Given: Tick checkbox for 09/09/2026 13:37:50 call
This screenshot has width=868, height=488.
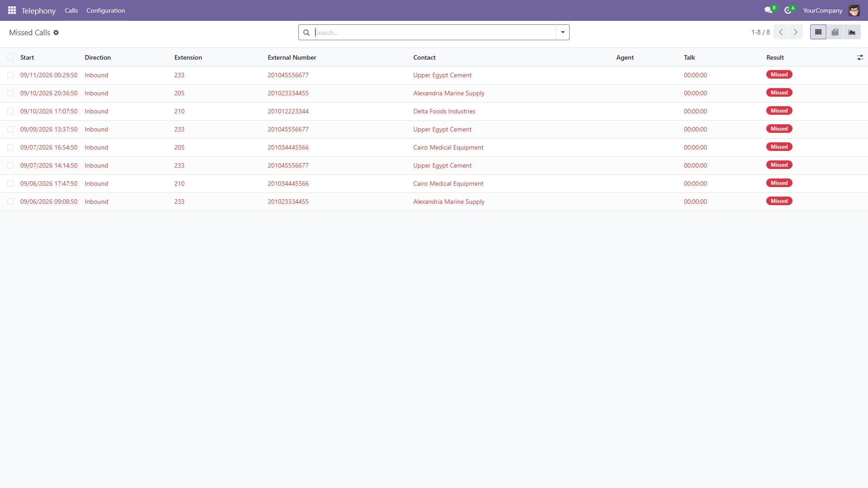Looking at the screenshot, I should click(x=10, y=129).
